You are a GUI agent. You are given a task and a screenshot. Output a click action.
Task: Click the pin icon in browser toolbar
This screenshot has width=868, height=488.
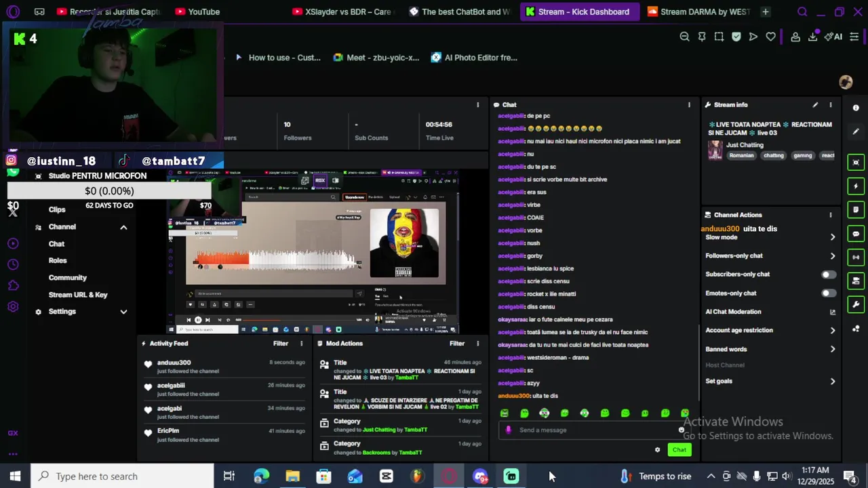click(x=702, y=37)
